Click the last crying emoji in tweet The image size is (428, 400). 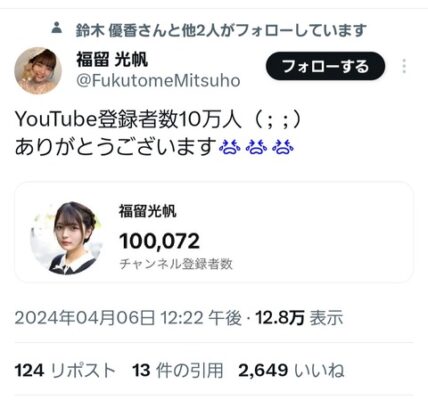click(283, 147)
